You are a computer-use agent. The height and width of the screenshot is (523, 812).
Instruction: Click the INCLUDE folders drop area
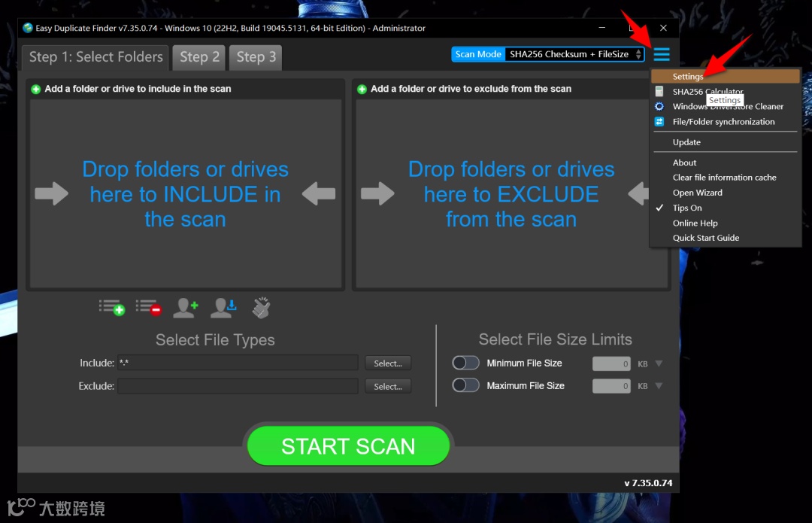186,193
